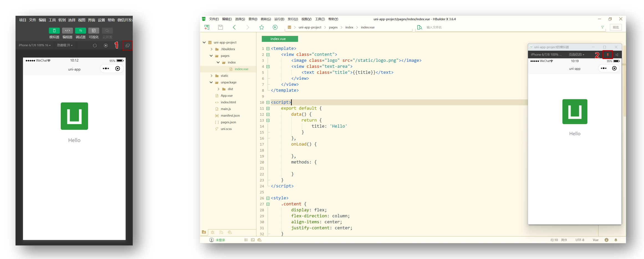This screenshot has height=259, width=644.
Task: Toggle the 调试器 panel button
Action: coord(80,31)
